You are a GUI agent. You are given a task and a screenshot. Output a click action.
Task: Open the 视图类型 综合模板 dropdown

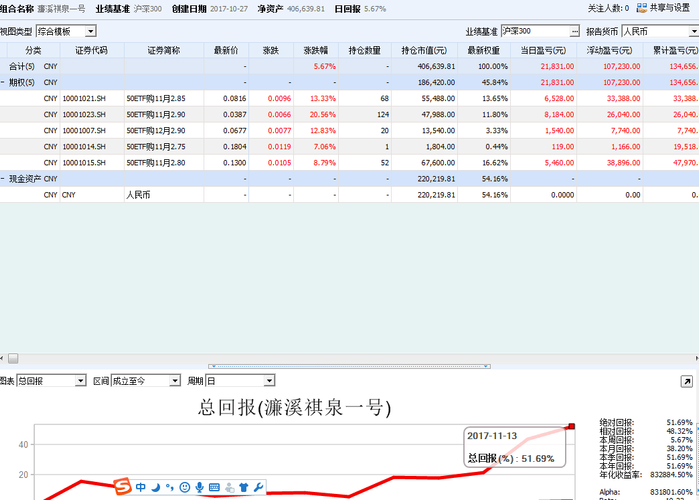pos(90,31)
